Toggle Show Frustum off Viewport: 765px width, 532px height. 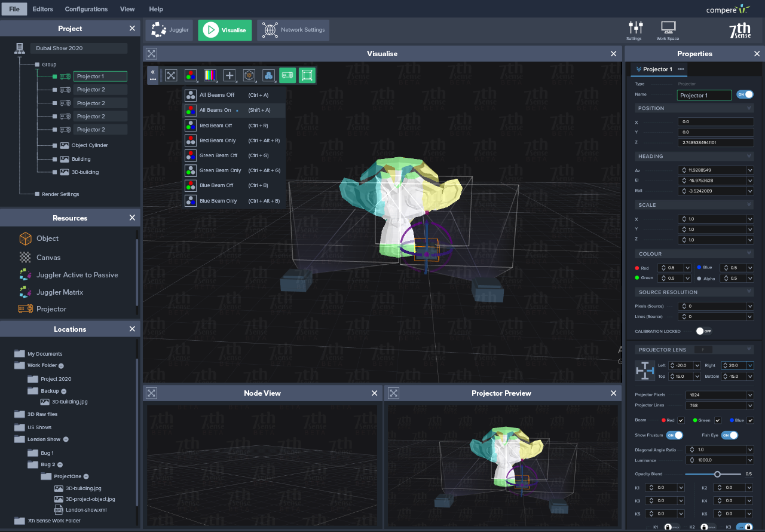click(x=674, y=435)
